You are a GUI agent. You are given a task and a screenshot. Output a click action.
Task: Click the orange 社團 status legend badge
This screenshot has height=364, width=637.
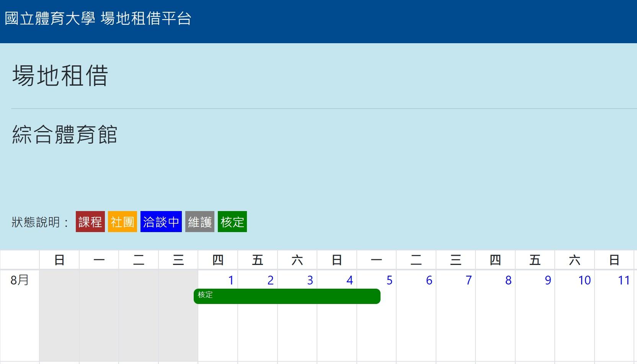(x=122, y=222)
